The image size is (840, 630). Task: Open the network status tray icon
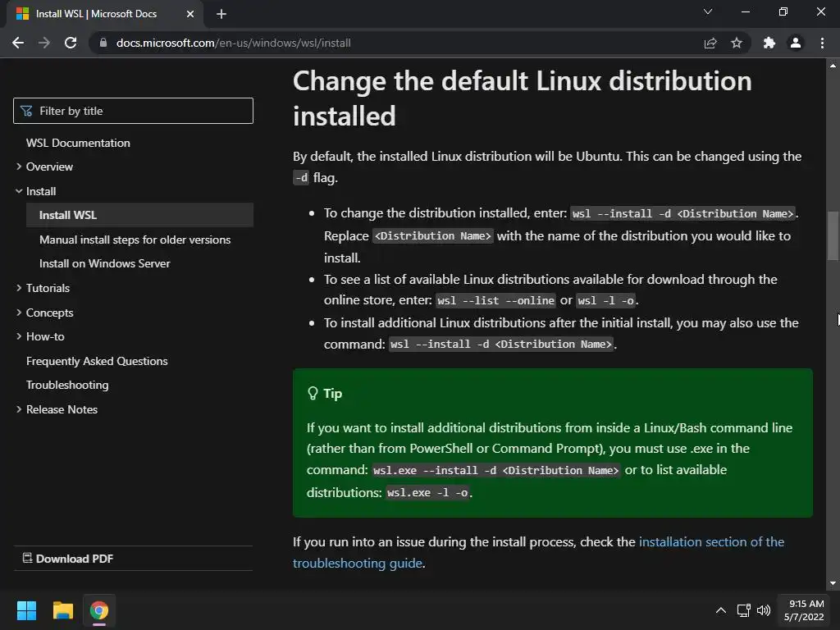point(743,610)
